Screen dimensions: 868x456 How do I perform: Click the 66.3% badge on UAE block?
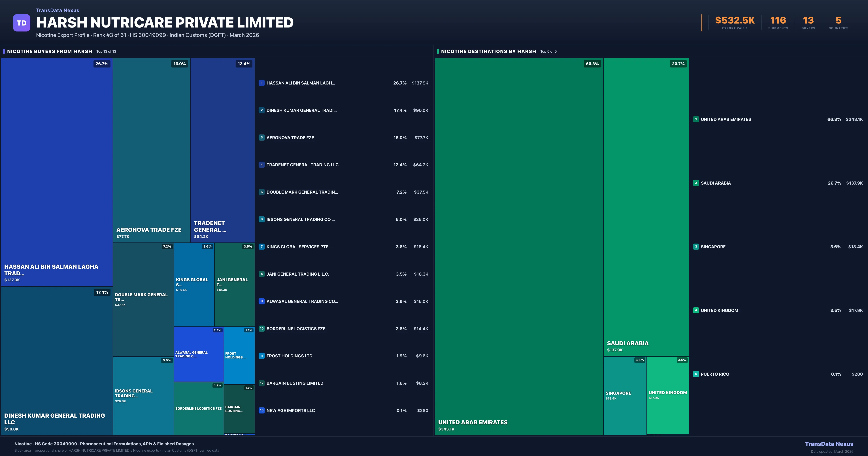[x=592, y=64]
